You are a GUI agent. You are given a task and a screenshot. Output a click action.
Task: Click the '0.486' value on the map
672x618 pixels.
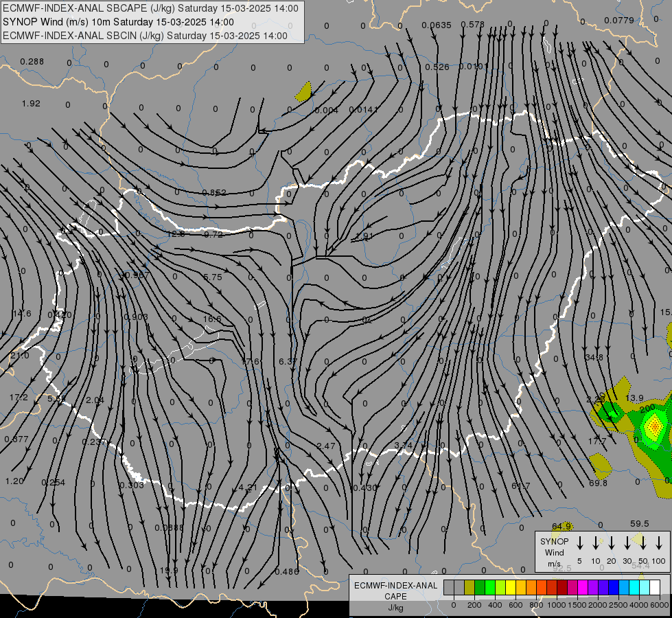point(287,572)
